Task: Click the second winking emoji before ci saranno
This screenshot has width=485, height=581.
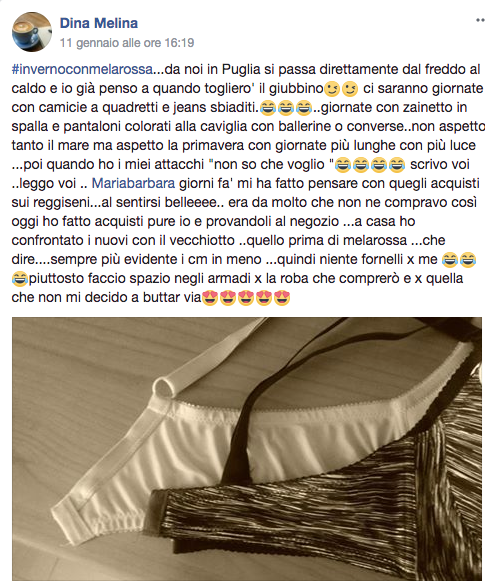Action: coord(350,89)
